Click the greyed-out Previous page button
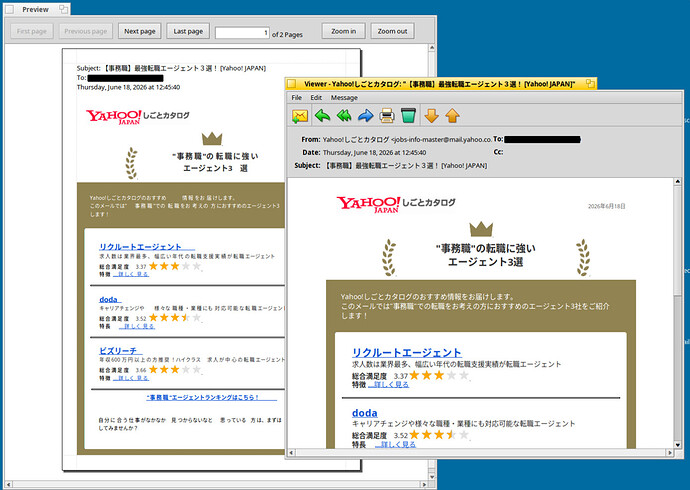Screen dimensions: 690x490 coord(86,31)
